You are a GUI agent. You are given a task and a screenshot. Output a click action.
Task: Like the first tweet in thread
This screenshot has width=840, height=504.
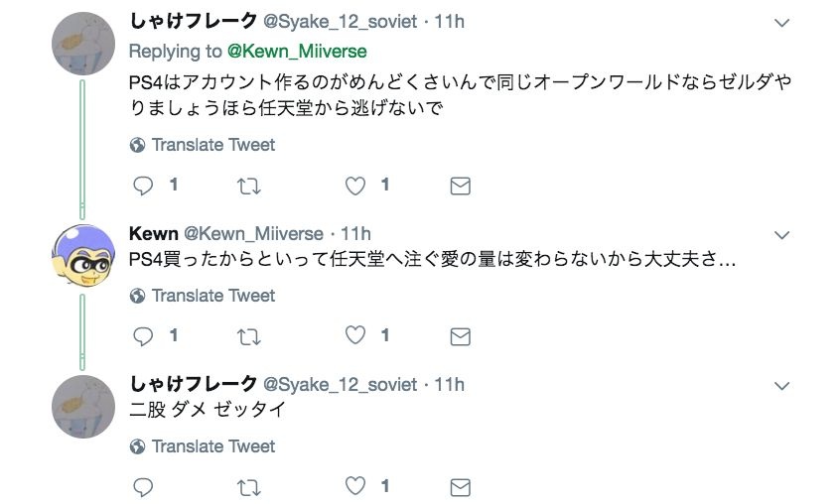[x=355, y=186]
